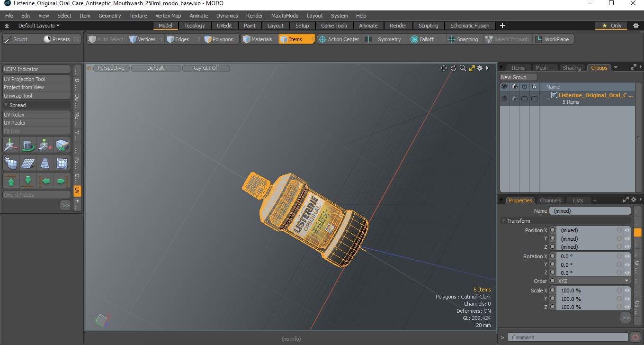Open layout settings gear next to Only
Viewport: 644px width, 345px height.
(x=636, y=26)
